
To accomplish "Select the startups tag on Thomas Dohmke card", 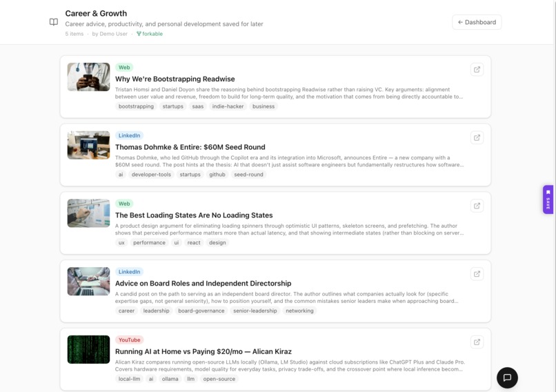I will coord(190,175).
